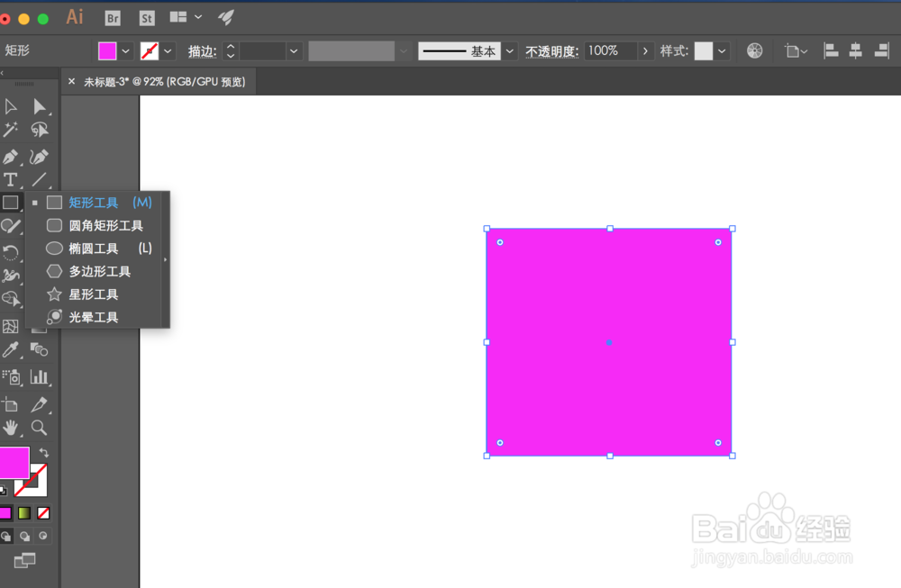Switch to the 未标题-3* document tab
Image resolution: width=901 pixels, height=588 pixels.
[x=164, y=82]
